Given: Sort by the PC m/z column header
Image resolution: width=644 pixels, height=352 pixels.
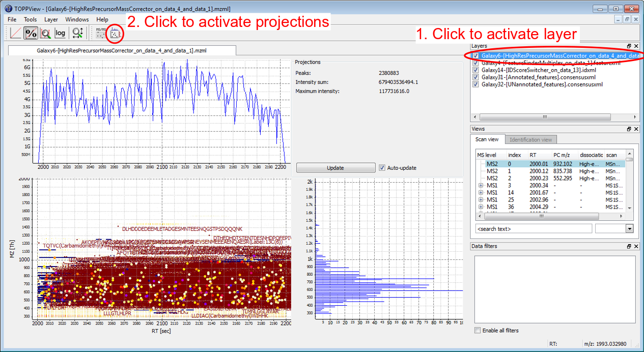Looking at the screenshot, I should (565, 155).
